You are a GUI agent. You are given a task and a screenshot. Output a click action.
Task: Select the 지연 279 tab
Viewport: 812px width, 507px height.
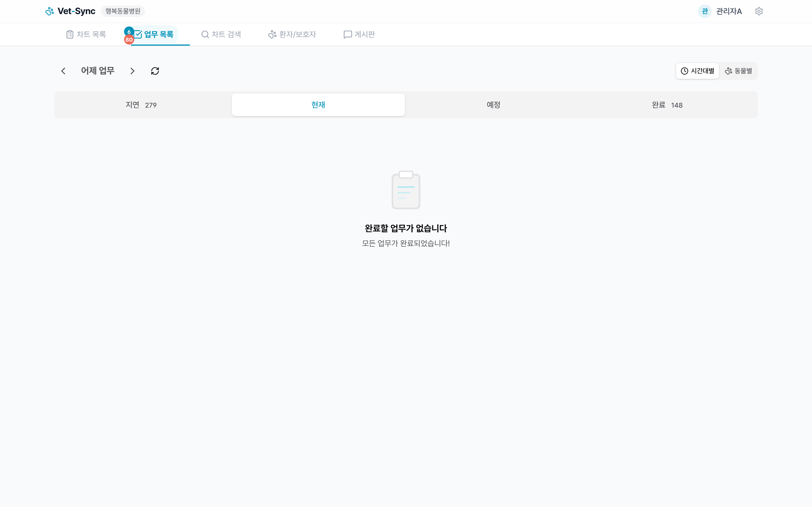click(x=141, y=105)
